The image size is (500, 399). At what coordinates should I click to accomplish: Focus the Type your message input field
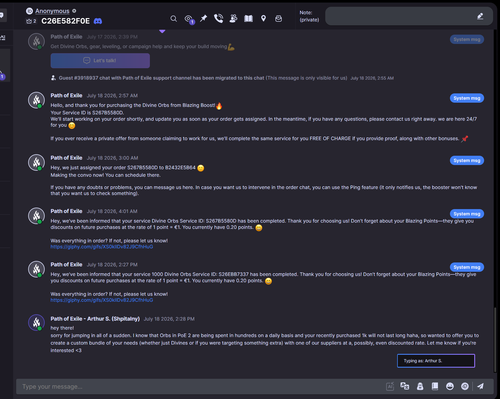200,387
